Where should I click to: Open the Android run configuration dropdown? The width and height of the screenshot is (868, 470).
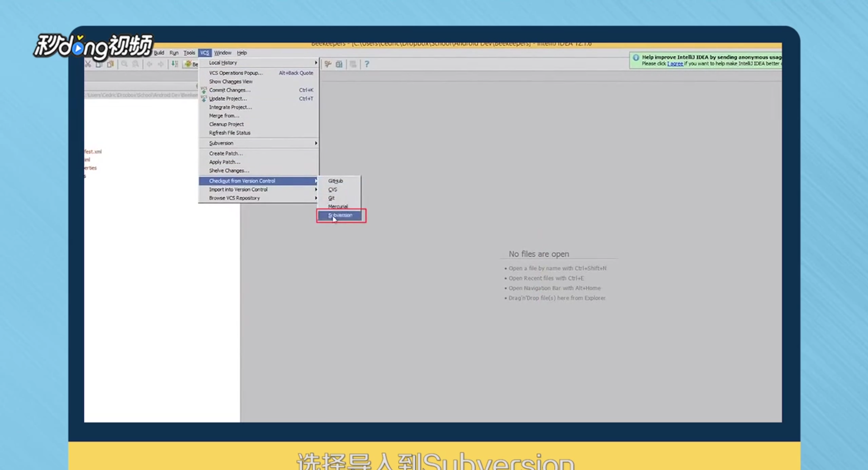click(191, 64)
